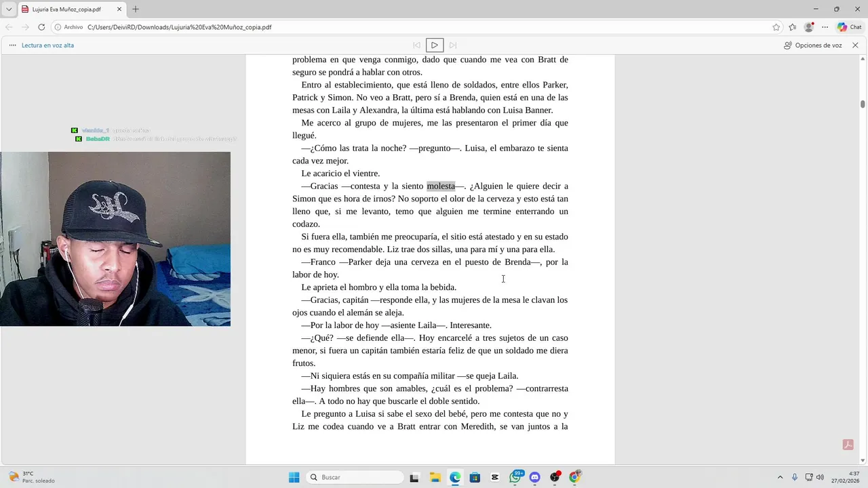Click the Lectura en voz alta label
868x488 pixels.
point(47,45)
